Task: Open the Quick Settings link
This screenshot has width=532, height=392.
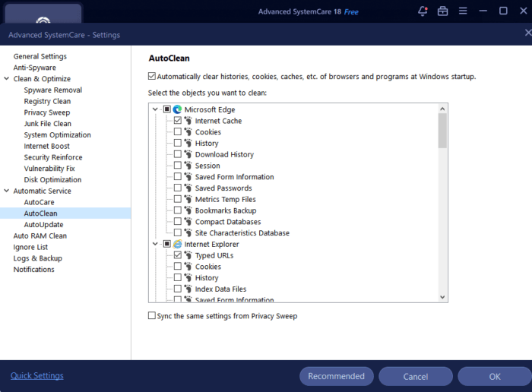Action: tap(36, 376)
